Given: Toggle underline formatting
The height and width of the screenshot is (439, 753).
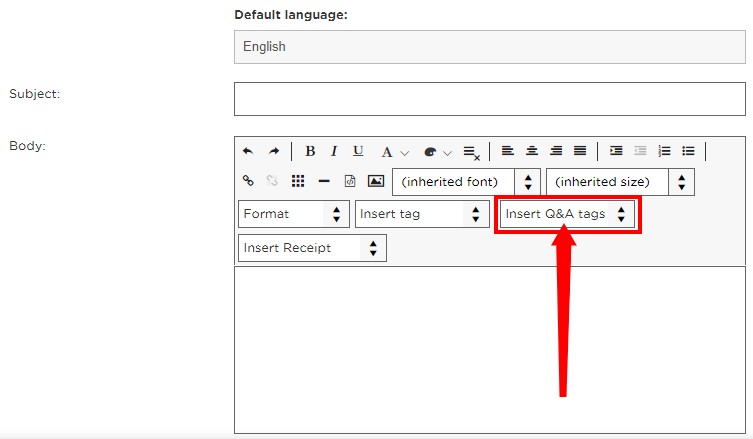Looking at the screenshot, I should pos(358,151).
